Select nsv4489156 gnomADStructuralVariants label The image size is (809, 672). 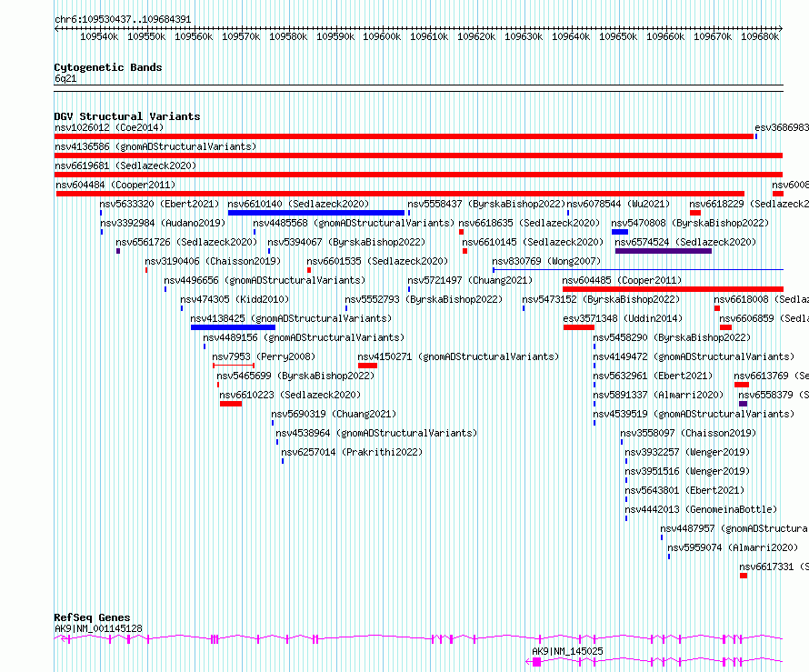304,337
